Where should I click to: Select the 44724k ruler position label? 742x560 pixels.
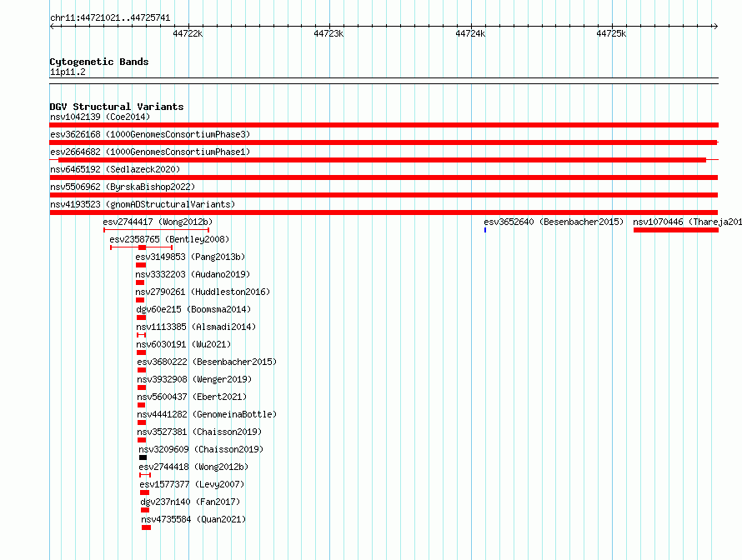click(x=470, y=33)
